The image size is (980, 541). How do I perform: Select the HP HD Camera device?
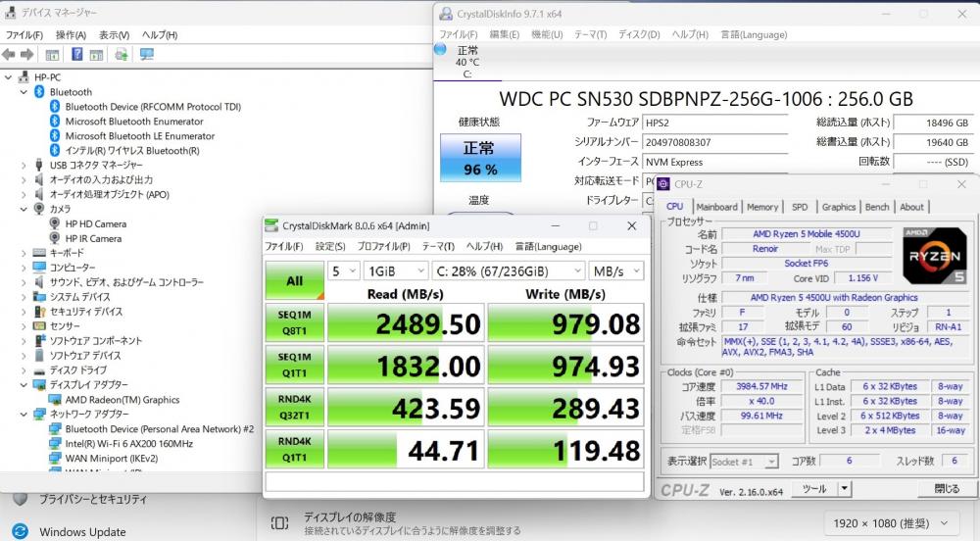pyautogui.click(x=96, y=223)
